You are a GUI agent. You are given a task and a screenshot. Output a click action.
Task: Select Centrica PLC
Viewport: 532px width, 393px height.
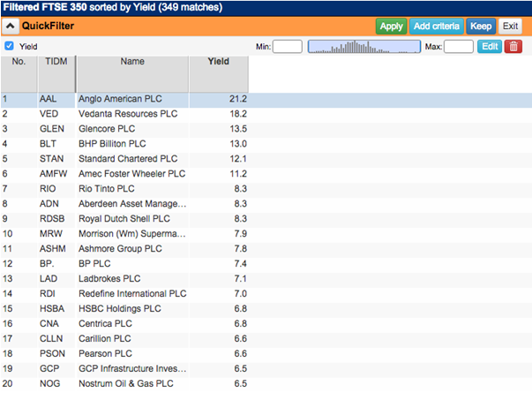105,324
